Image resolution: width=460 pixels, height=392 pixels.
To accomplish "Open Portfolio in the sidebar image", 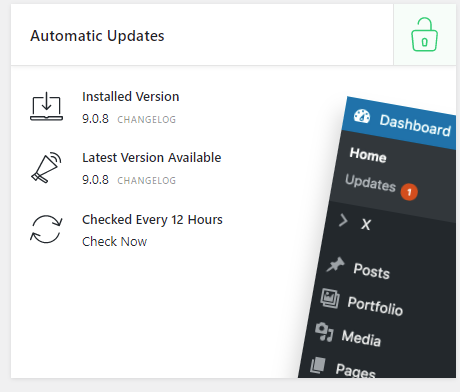I will pos(375,306).
